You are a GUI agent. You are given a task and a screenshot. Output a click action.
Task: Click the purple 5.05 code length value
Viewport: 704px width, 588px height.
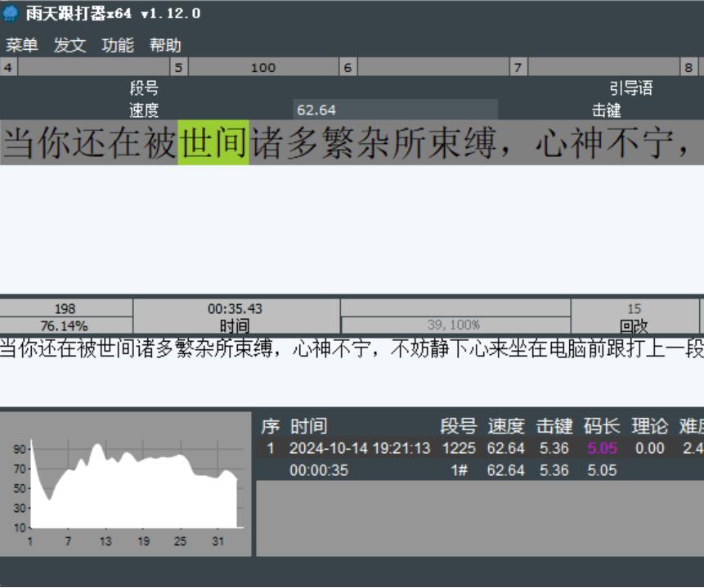602,448
